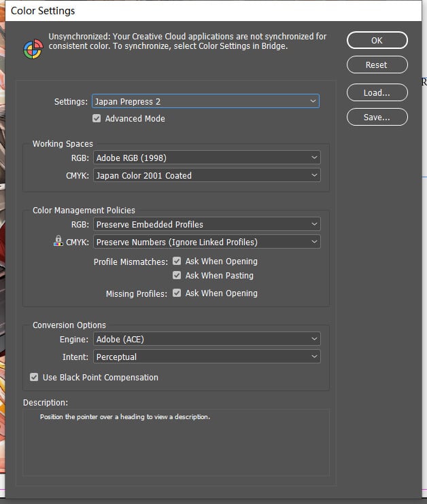Image resolution: width=427 pixels, height=504 pixels.
Task: Click the Save... button
Action: click(377, 118)
